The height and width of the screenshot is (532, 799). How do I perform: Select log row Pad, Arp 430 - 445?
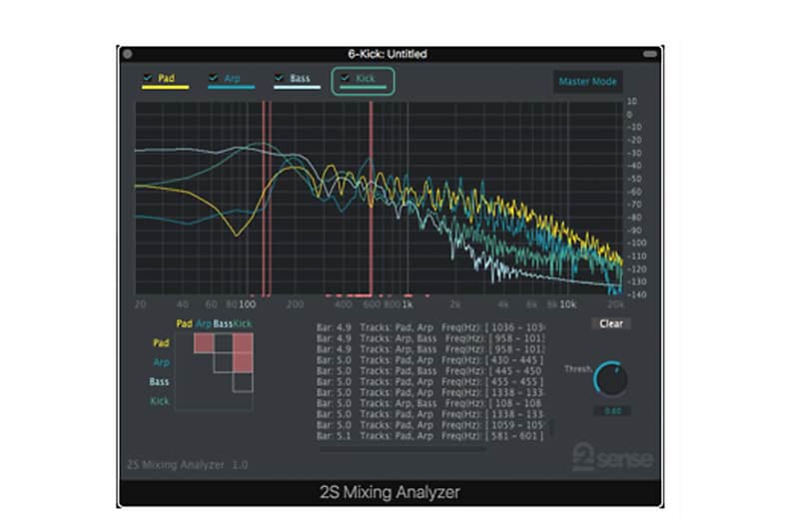(430, 360)
